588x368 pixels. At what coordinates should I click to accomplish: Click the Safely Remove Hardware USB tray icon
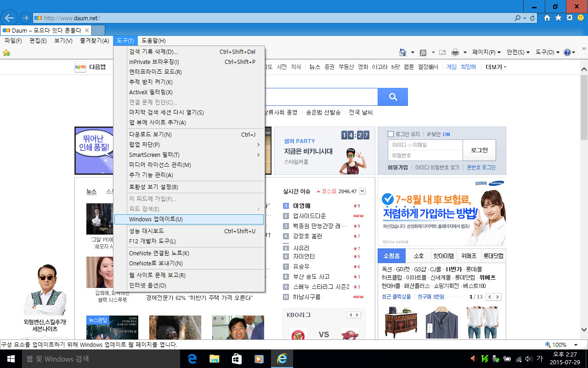[x=496, y=359]
